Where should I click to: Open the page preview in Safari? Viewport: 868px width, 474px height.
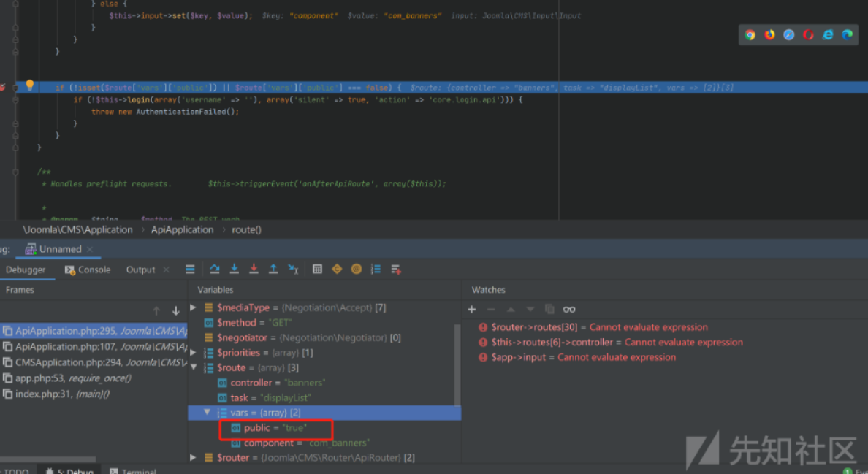tap(789, 35)
